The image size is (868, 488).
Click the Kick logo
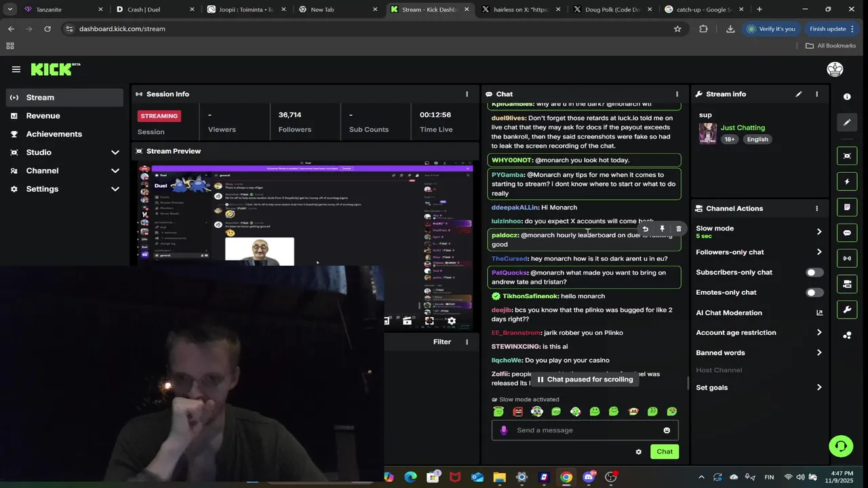[x=55, y=69]
